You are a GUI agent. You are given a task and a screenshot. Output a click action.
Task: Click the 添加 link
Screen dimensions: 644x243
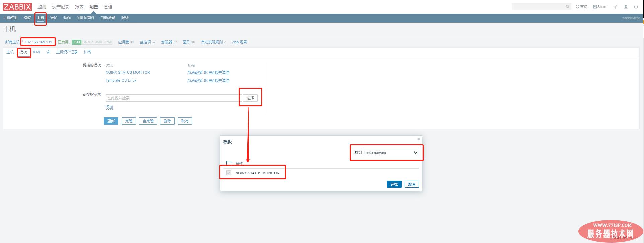click(x=109, y=107)
